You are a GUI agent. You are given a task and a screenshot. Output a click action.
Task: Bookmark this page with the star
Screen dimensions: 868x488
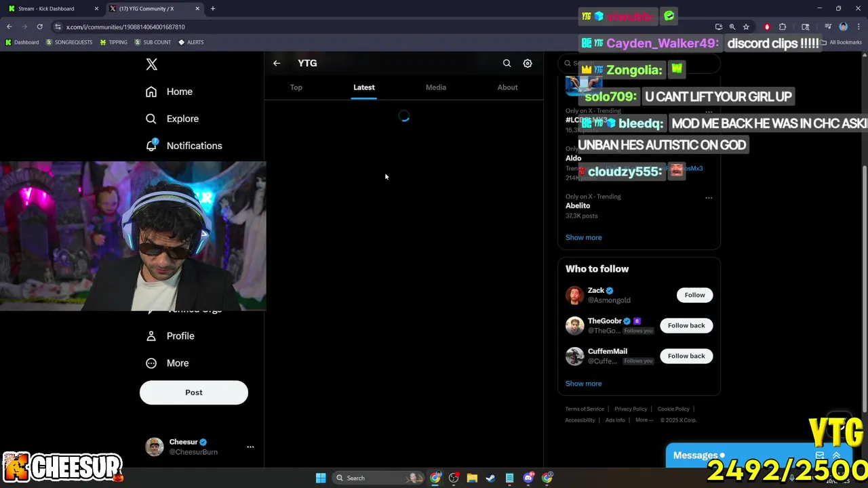point(746,26)
